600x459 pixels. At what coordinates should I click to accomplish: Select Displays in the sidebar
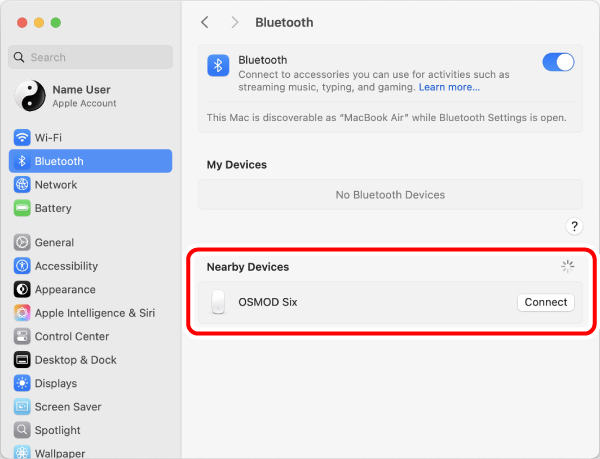[x=90, y=383]
